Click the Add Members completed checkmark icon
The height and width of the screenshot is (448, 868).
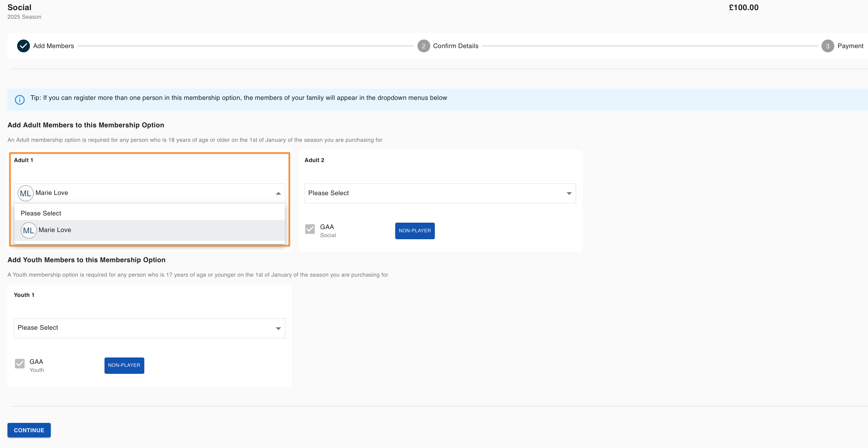tap(23, 46)
